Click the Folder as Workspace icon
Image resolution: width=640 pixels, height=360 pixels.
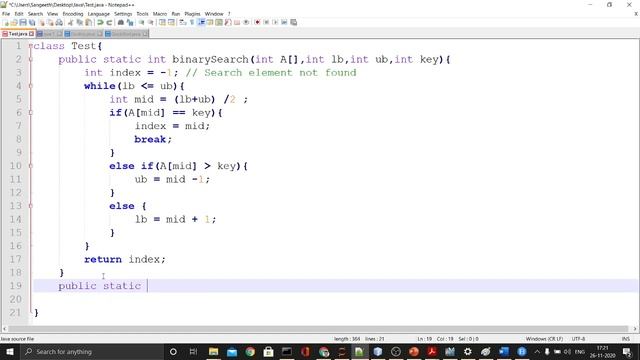237,22
